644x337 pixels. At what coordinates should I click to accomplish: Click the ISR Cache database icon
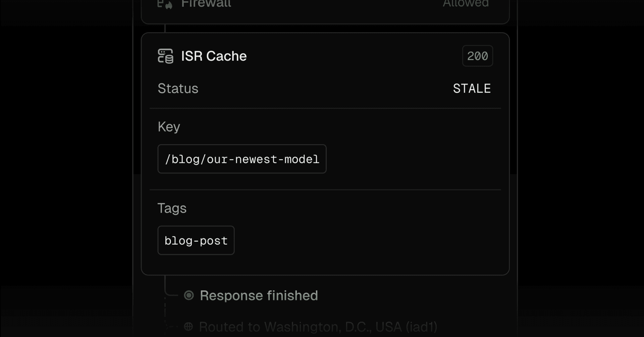click(165, 56)
